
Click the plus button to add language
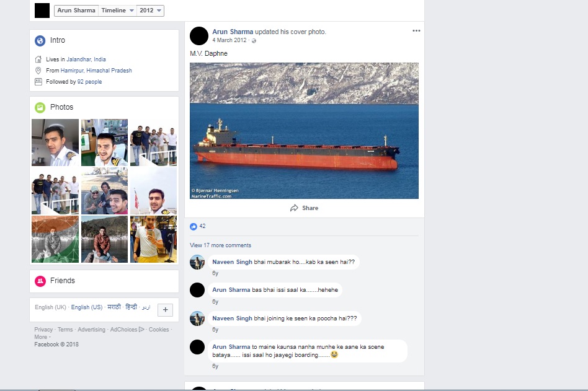pyautogui.click(x=166, y=310)
